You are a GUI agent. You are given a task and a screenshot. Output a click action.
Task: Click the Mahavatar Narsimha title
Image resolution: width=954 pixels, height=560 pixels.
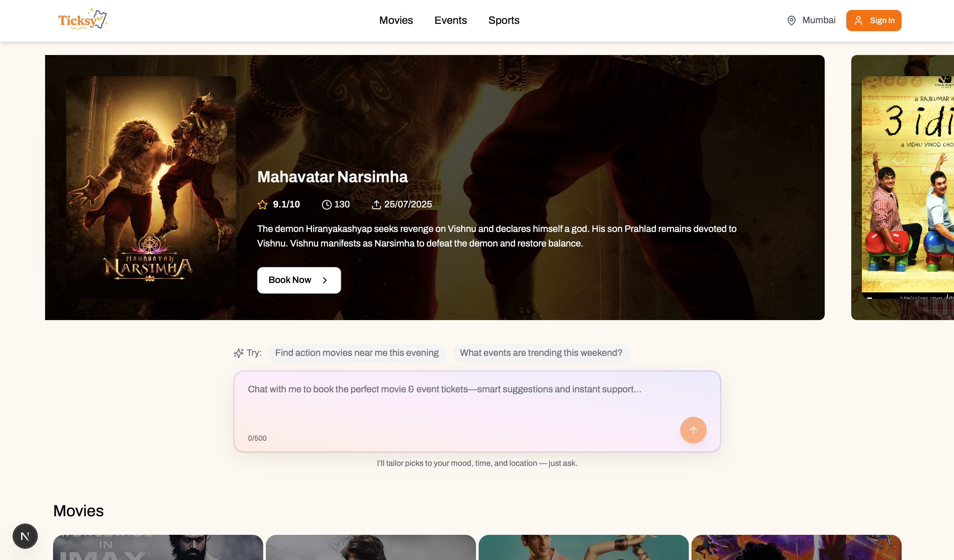(332, 177)
